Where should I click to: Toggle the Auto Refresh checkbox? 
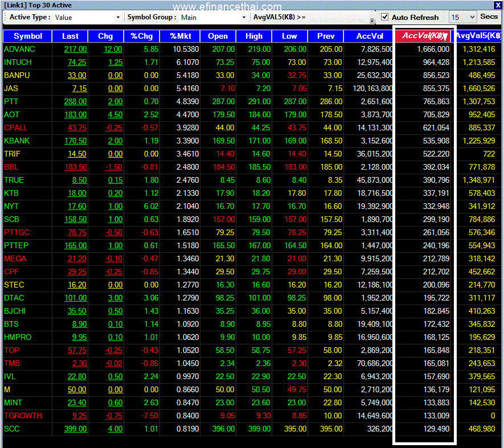coord(384,17)
